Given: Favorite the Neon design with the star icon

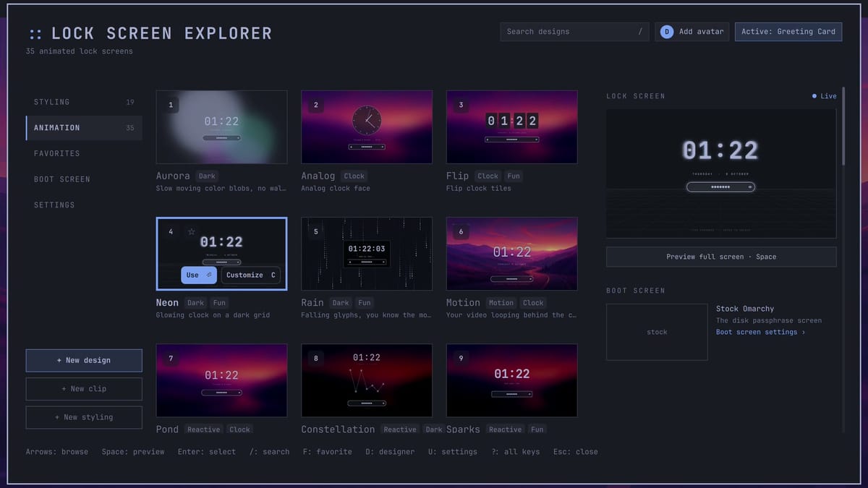Looking at the screenshot, I should (192, 232).
